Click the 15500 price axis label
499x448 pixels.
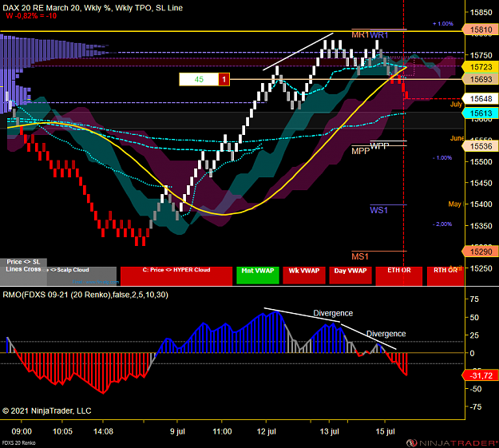coord(481,162)
